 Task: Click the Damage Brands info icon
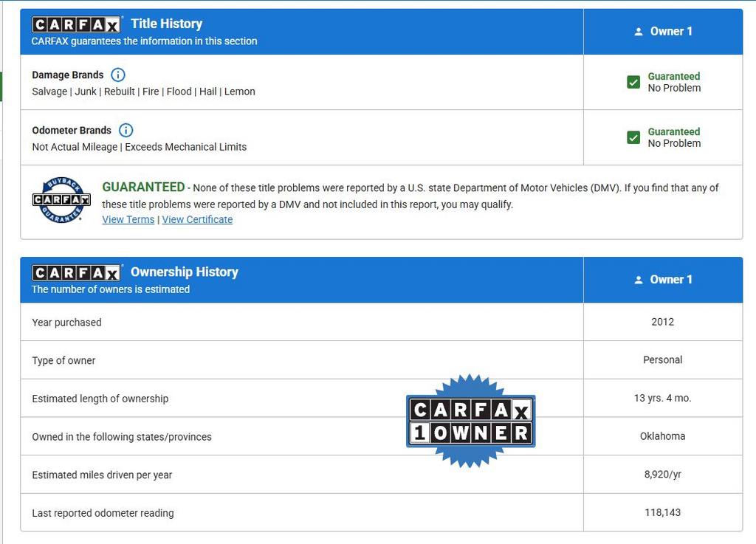pyautogui.click(x=118, y=75)
